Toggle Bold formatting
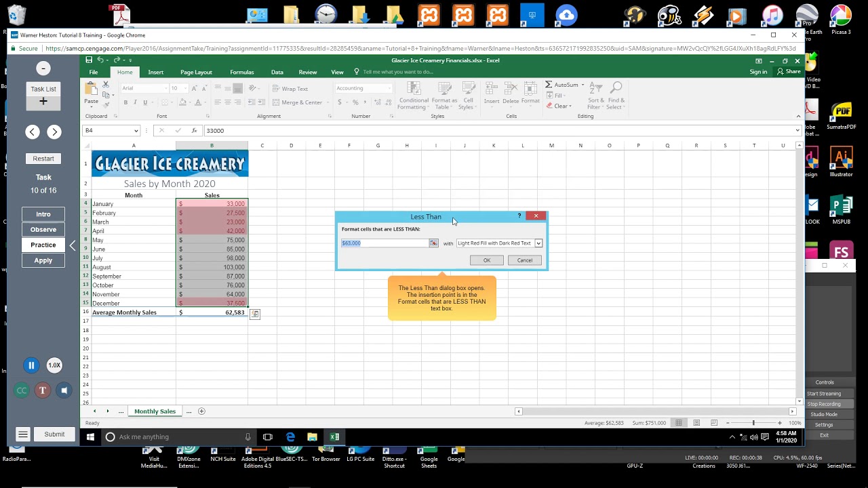868x488 pixels. (125, 102)
